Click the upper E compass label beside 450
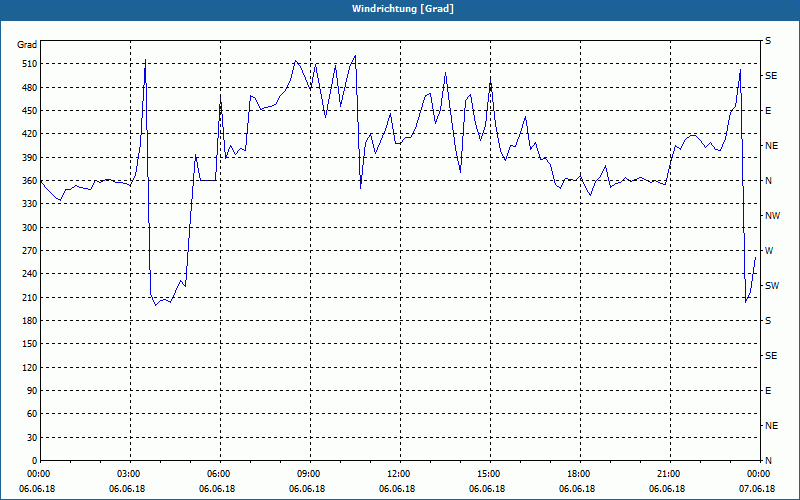This screenshot has height=500, width=800. click(768, 111)
